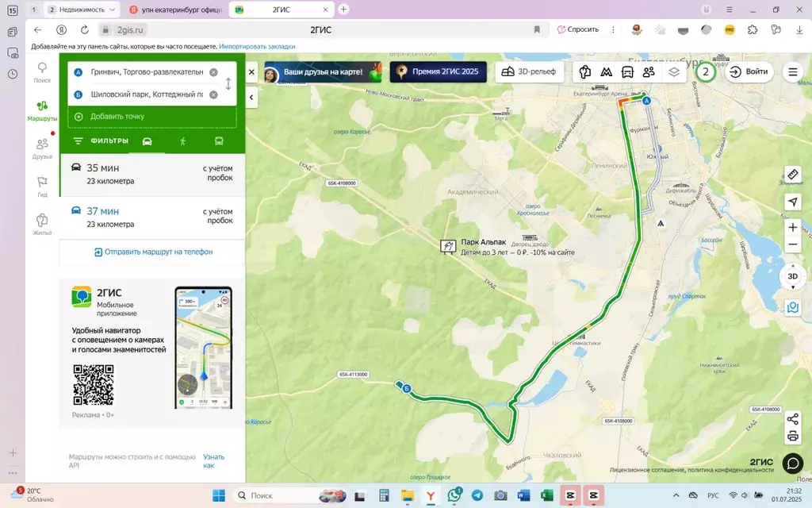Show friends on map icon

(649, 72)
